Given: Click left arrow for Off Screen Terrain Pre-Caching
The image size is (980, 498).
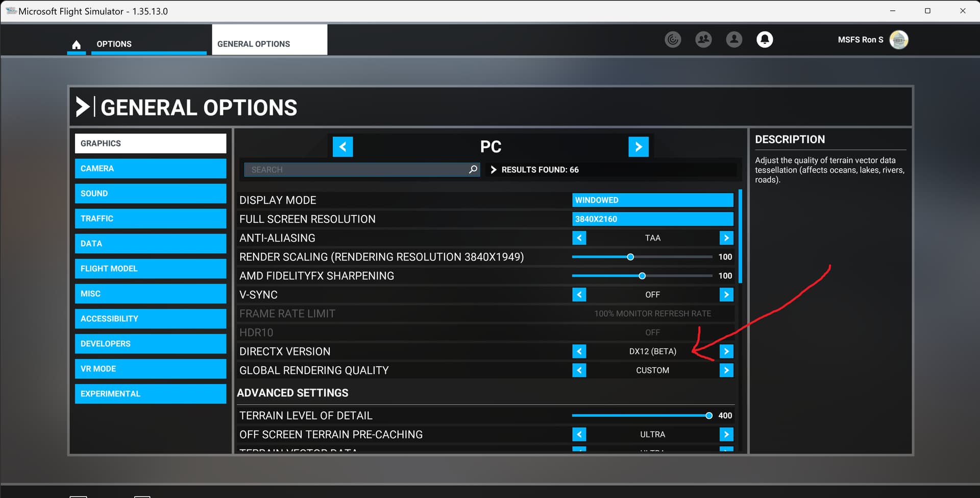Looking at the screenshot, I should 579,435.
